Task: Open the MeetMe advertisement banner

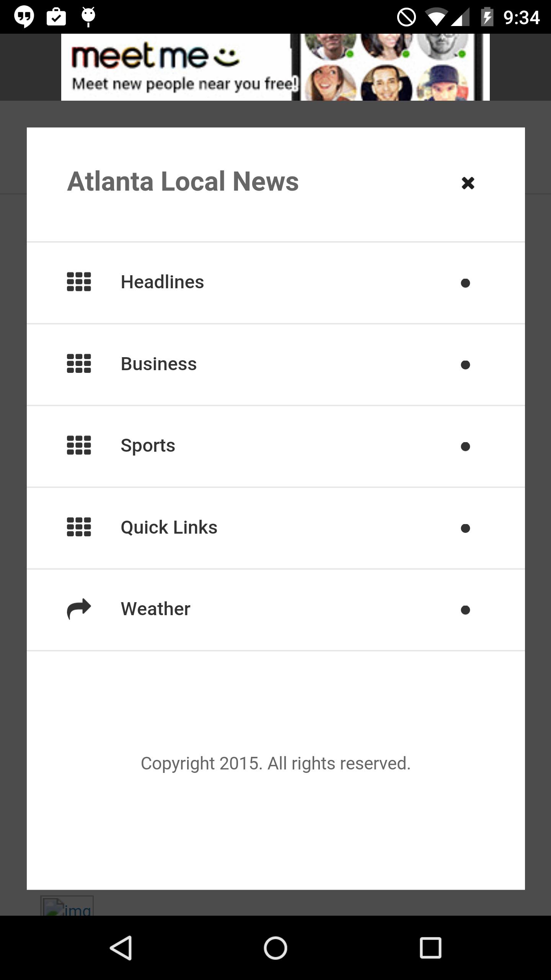Action: [275, 67]
